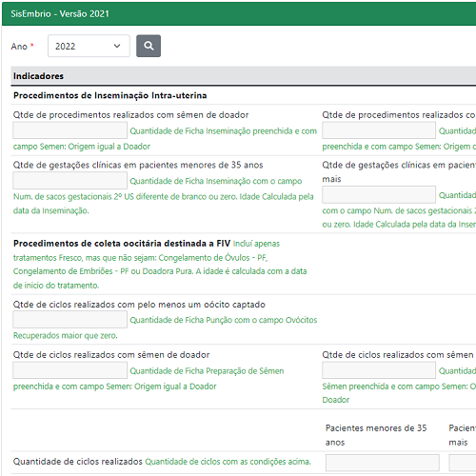Screen dimensions: 476x476
Task: Click the 'Ano' field label
Action: (19, 47)
